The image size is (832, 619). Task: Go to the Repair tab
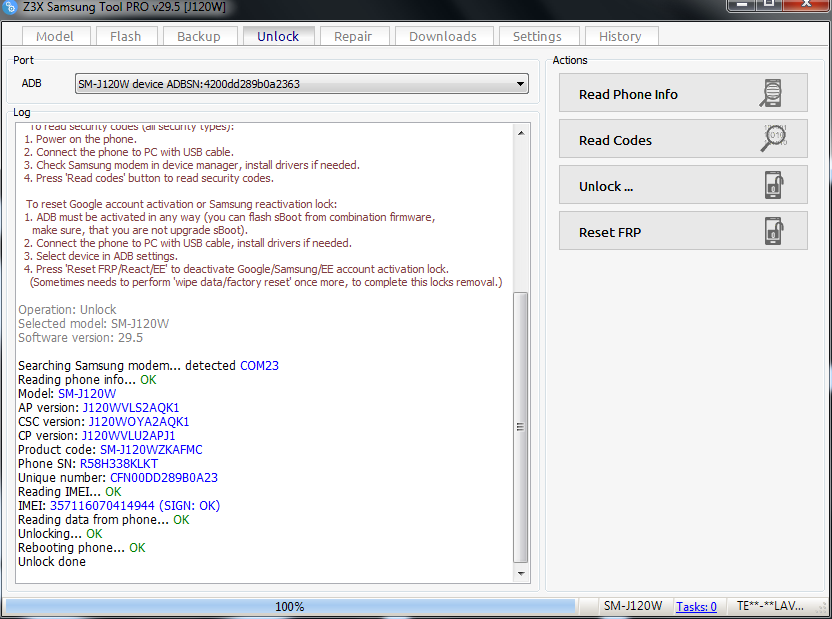tap(353, 36)
